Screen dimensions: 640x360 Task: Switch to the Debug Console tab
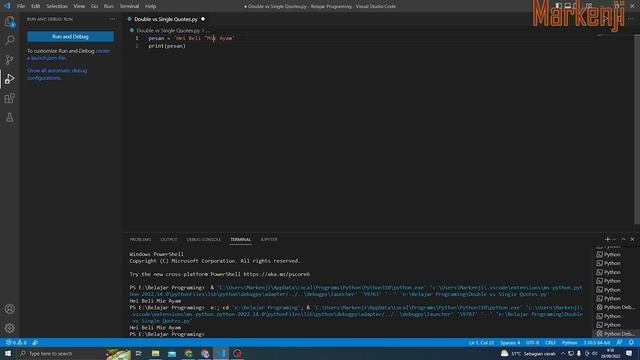[x=203, y=240]
